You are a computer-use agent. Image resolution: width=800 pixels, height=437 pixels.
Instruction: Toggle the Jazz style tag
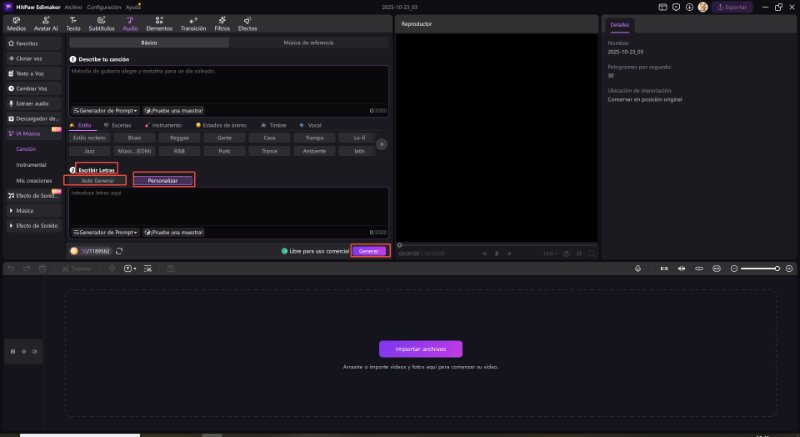(90, 150)
